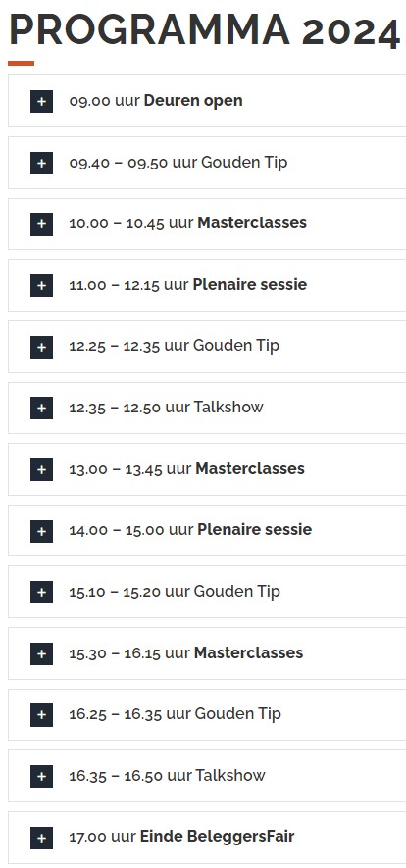The image size is (406, 868).
Task: Select the 11.00 – 12.15 uur Plenaire sessie text
Action: point(187,285)
